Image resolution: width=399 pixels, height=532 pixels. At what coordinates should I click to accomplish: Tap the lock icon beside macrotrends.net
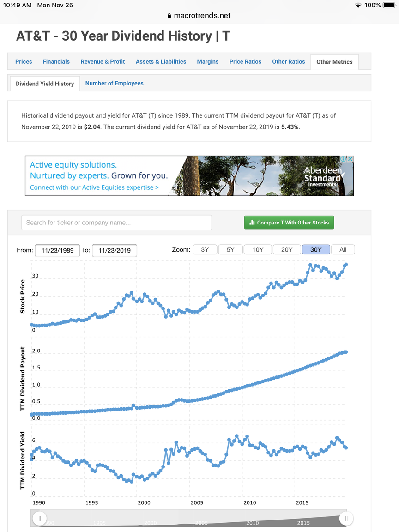(x=169, y=16)
